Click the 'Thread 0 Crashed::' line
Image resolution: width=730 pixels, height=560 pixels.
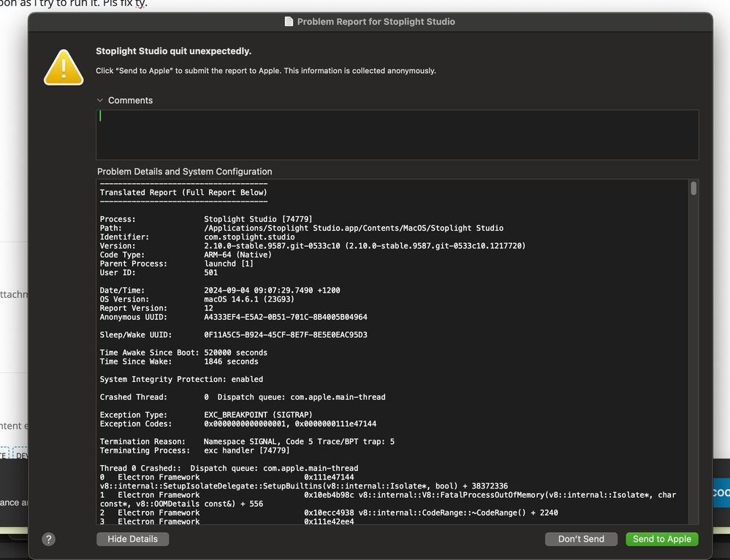pos(229,469)
